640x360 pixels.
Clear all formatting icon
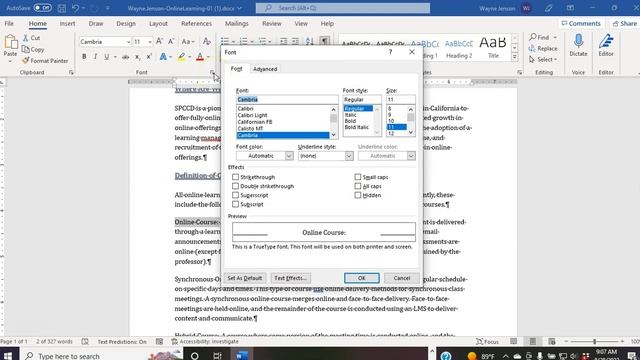(207, 41)
